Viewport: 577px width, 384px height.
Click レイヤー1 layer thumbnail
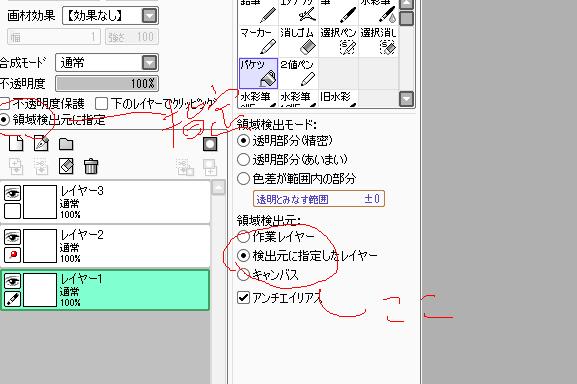[40, 290]
